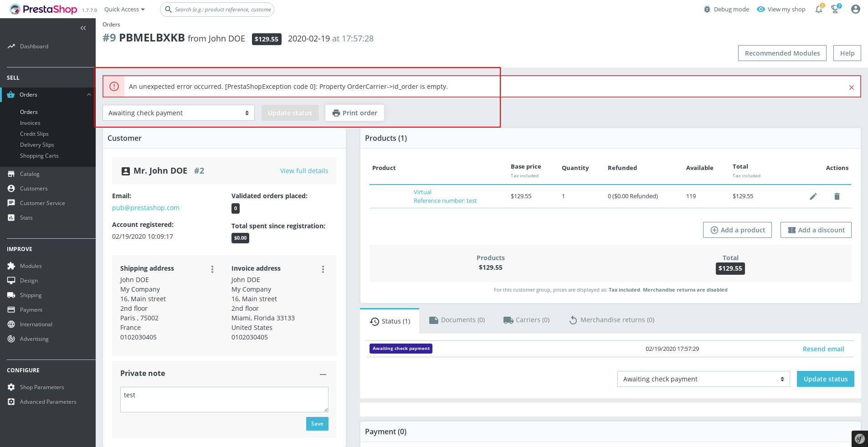Open the Virtual product link
868x447 pixels.
[422, 192]
